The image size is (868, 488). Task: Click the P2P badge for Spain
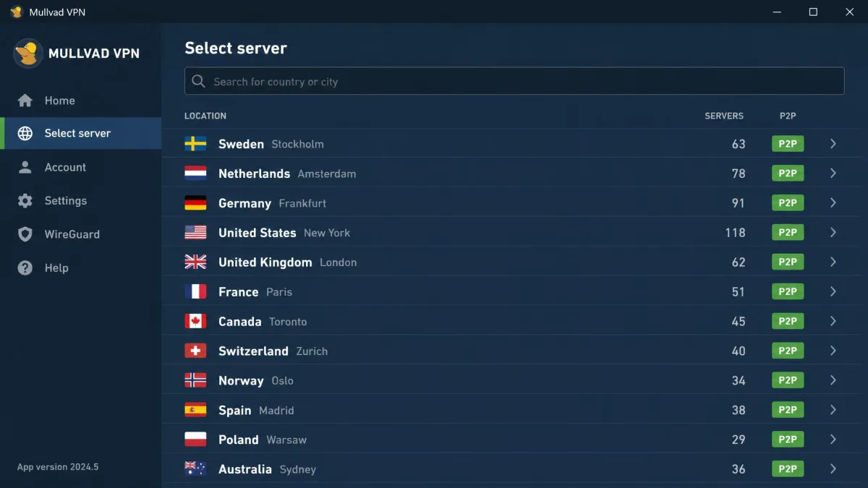tap(788, 410)
